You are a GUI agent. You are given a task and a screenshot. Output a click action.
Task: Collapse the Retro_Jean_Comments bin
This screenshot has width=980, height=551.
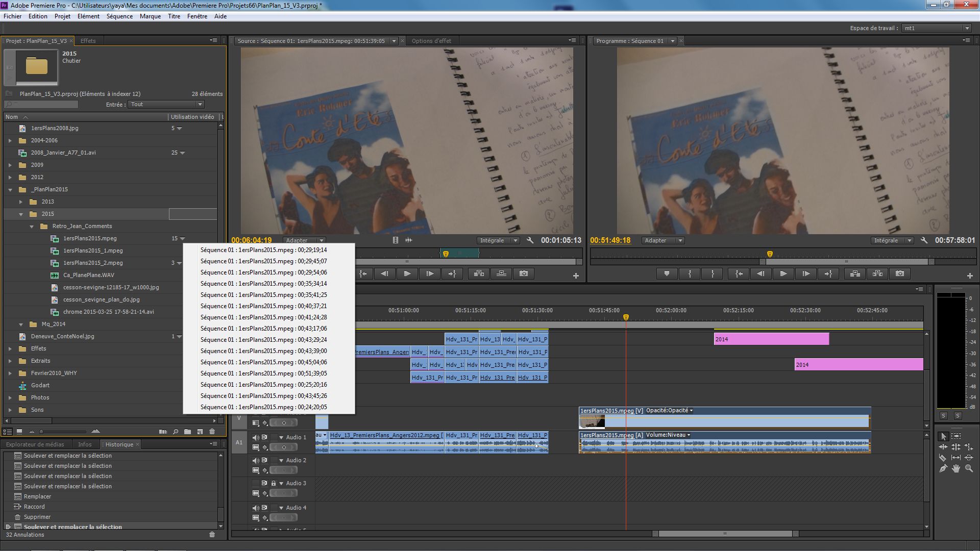click(32, 226)
